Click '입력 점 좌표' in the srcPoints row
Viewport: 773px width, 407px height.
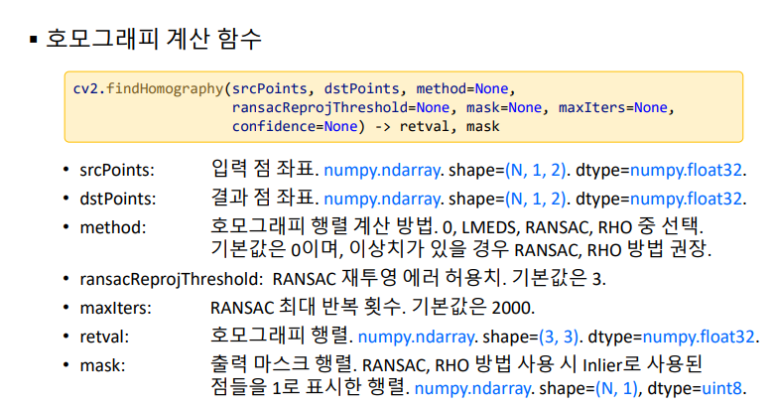coord(262,169)
